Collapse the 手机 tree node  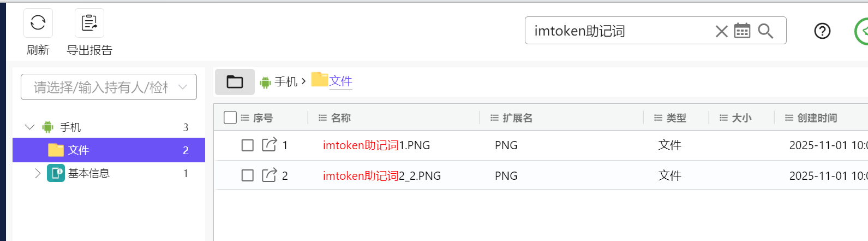coord(29,127)
